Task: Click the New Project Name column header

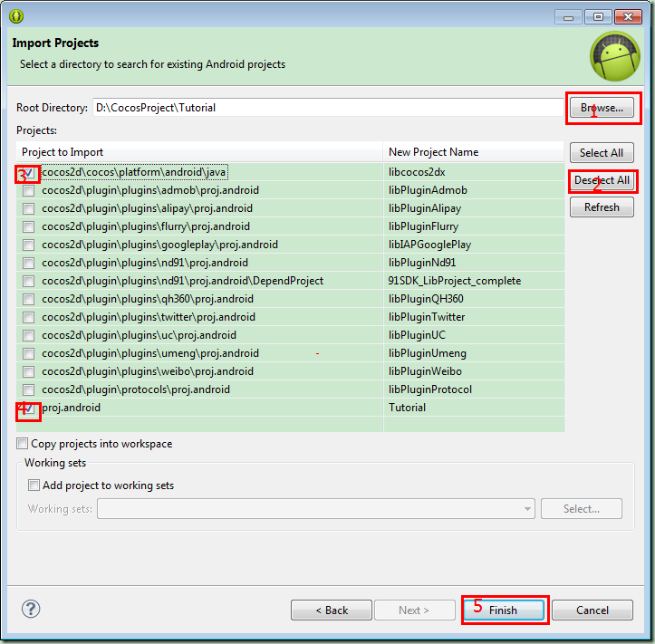Action: [473, 152]
